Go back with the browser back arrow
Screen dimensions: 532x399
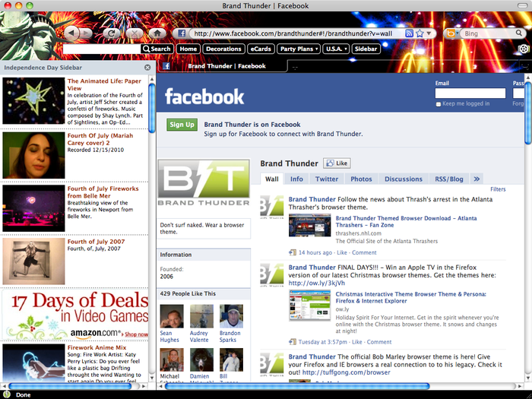tap(71, 33)
